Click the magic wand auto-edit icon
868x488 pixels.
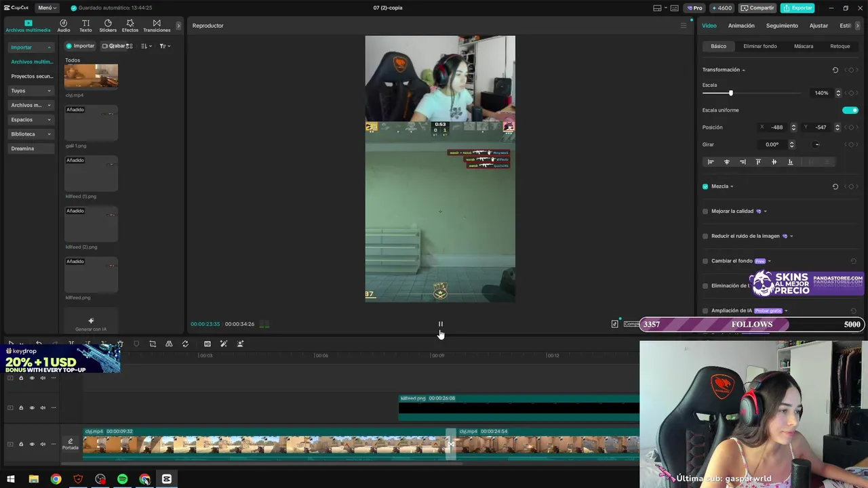tap(224, 344)
